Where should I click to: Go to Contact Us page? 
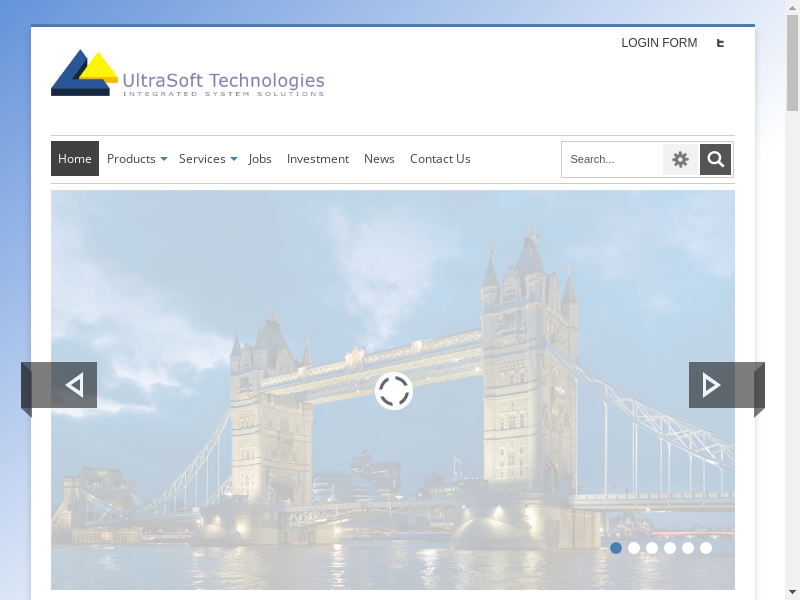(440, 159)
